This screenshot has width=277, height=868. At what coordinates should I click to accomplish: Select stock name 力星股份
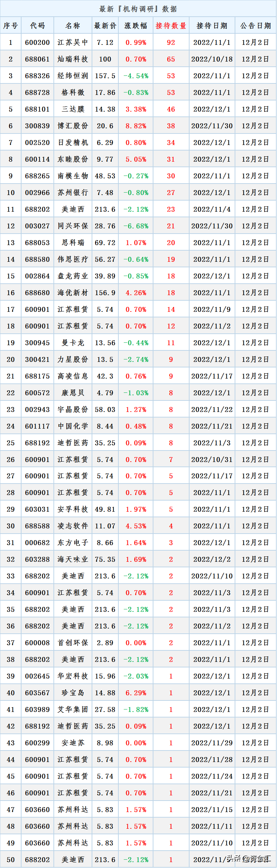tap(73, 359)
